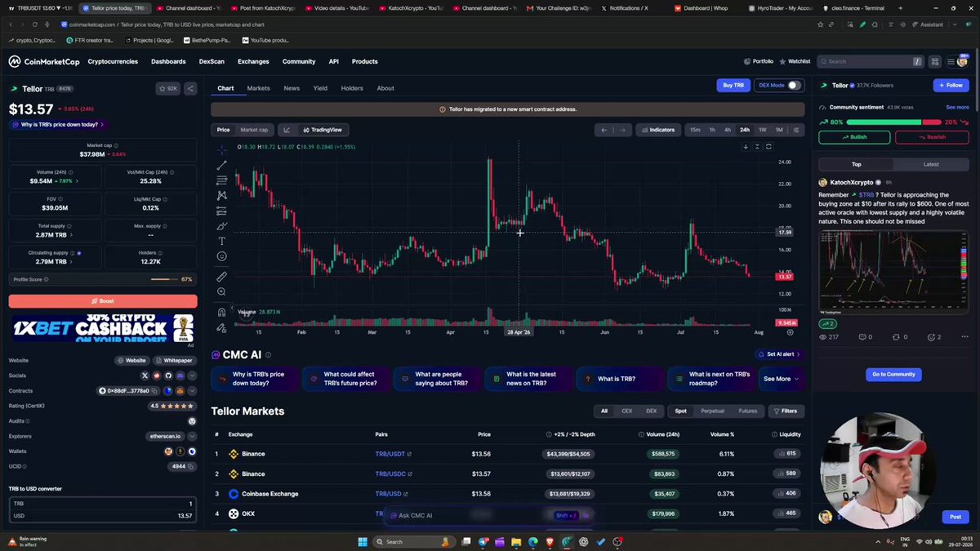Add Tellor to watchlist via star
The image size is (980, 551).
tap(167, 88)
